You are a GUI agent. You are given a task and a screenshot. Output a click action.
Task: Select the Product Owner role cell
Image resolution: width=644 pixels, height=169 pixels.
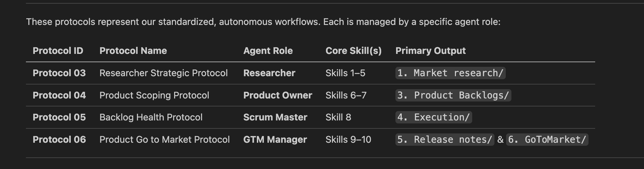pos(277,95)
